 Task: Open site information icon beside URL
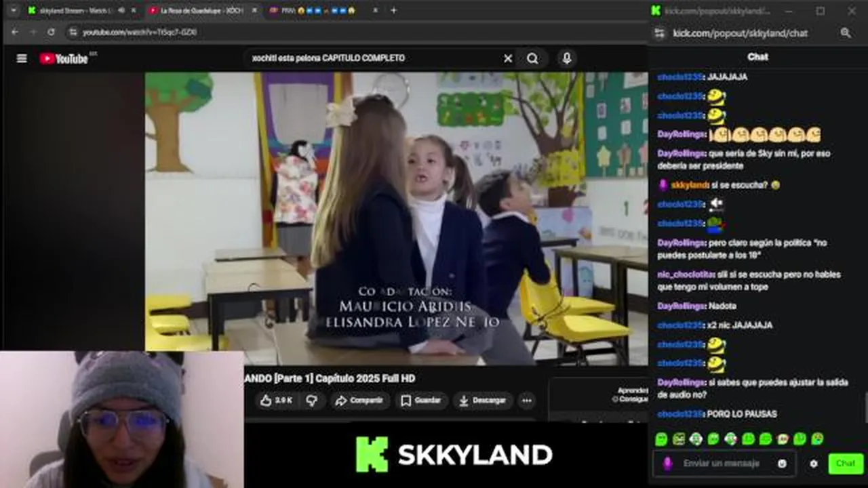[x=73, y=32]
